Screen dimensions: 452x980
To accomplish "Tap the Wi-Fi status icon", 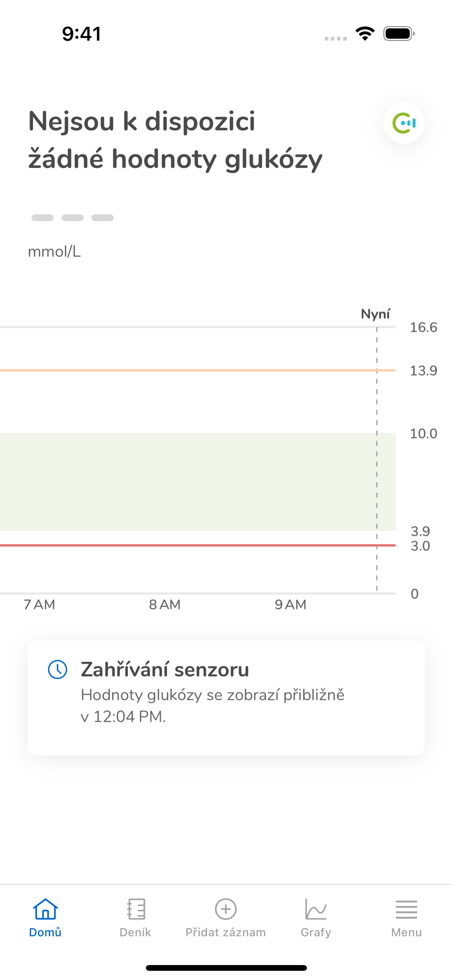I will coord(365,34).
